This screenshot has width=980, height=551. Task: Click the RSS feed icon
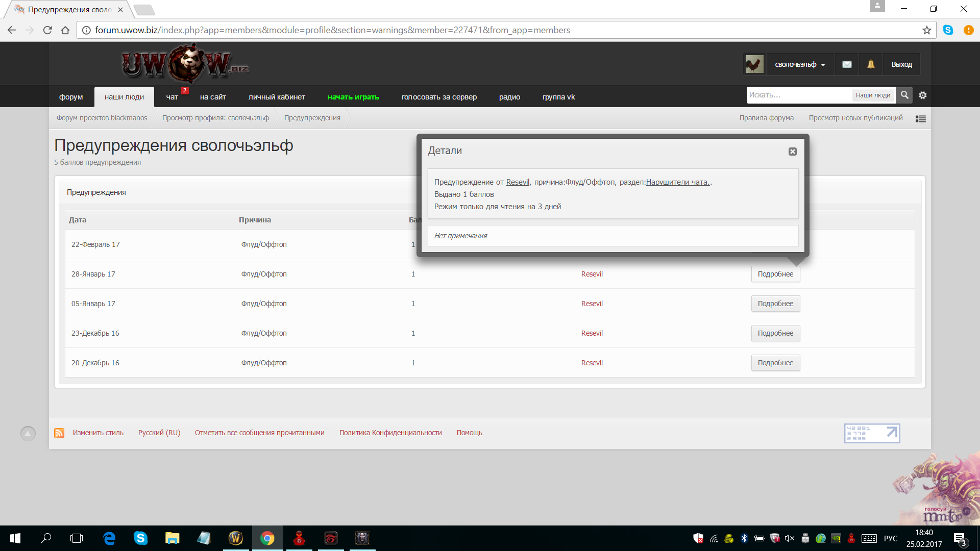click(59, 433)
